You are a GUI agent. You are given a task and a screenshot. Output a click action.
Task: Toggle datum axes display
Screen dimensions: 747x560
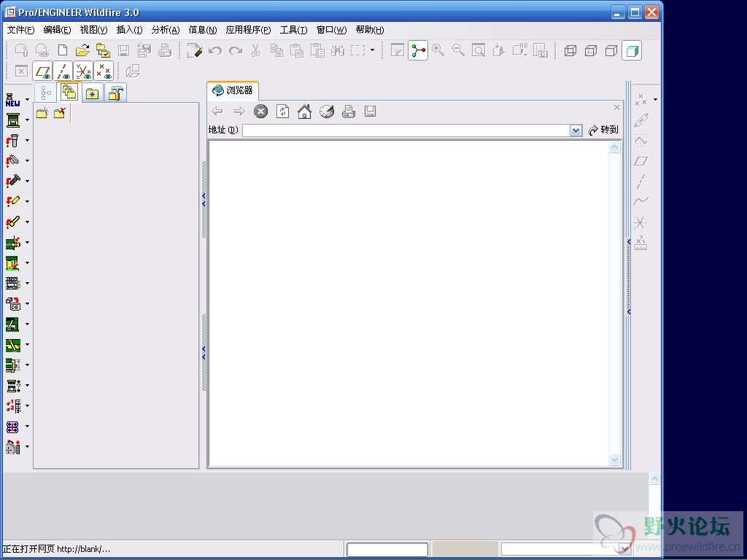63,71
